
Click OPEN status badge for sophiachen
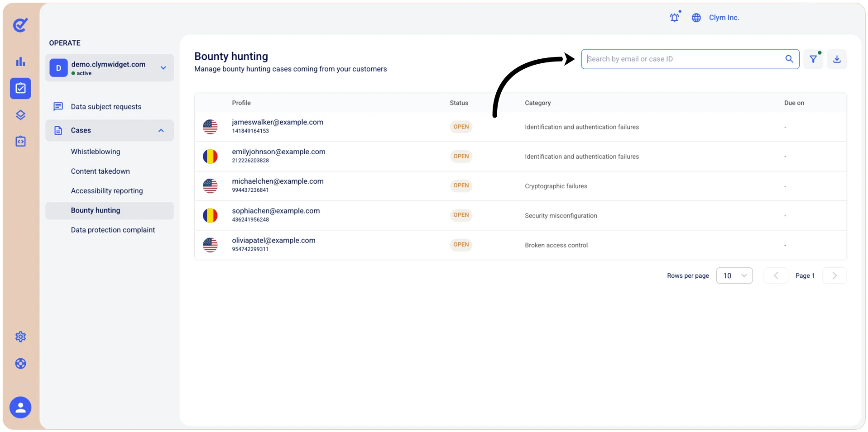click(x=461, y=215)
